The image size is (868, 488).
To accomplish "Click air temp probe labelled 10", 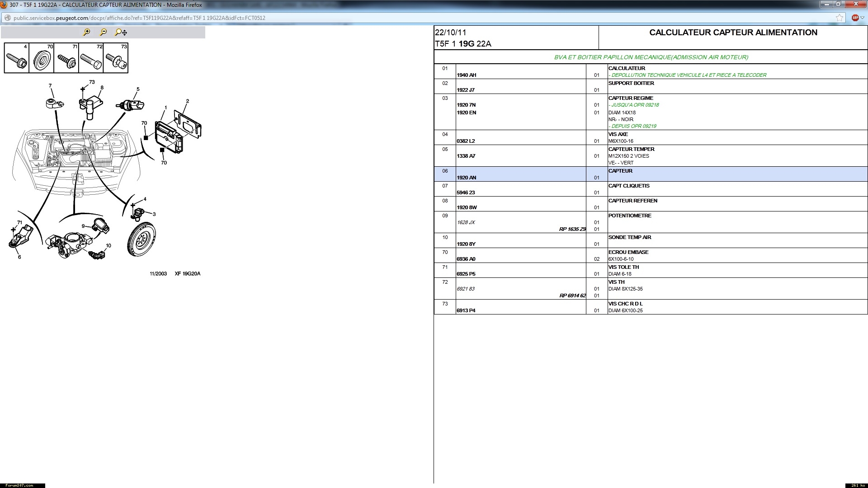I will [97, 254].
